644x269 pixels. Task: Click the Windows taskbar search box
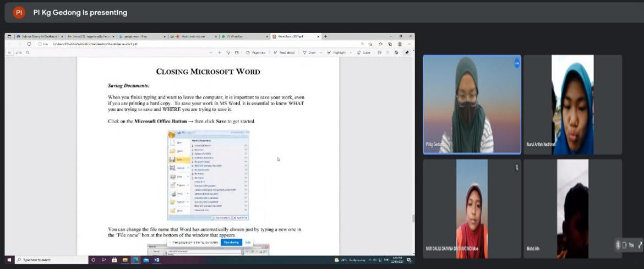point(50,260)
